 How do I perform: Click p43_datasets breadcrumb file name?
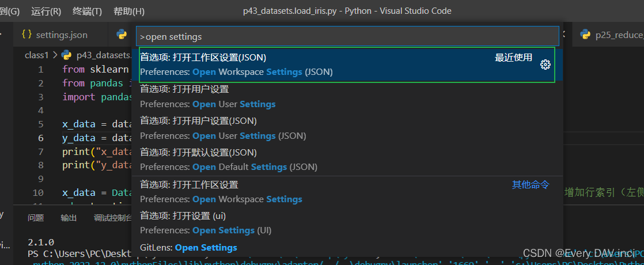(x=103, y=55)
